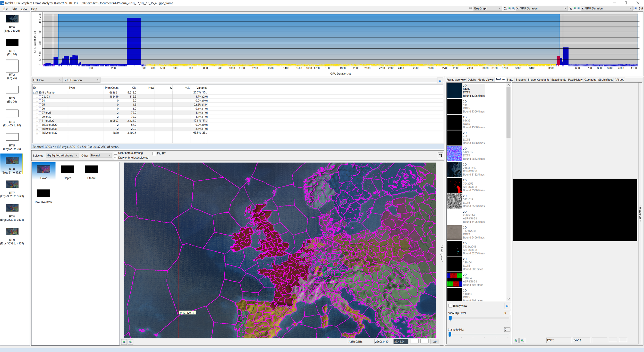The image size is (644, 352).
Task: Check the box for ergs 3532 to 4137
Action: point(40,133)
